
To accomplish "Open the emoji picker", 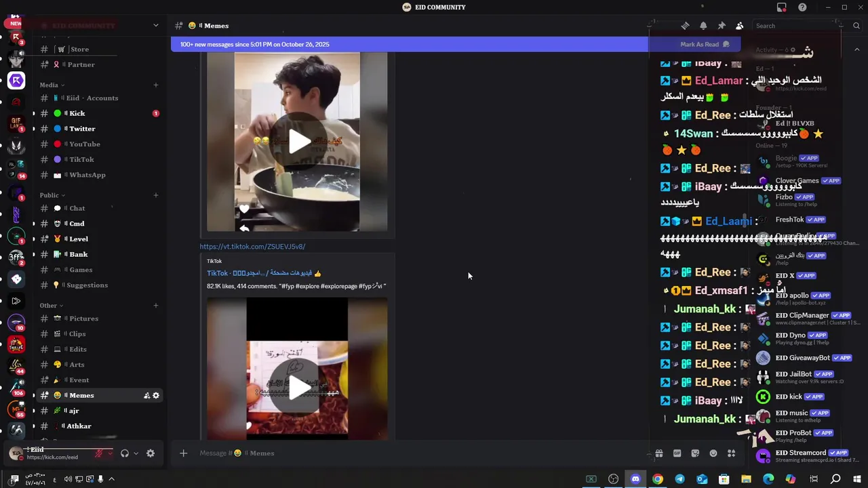I will click(713, 453).
